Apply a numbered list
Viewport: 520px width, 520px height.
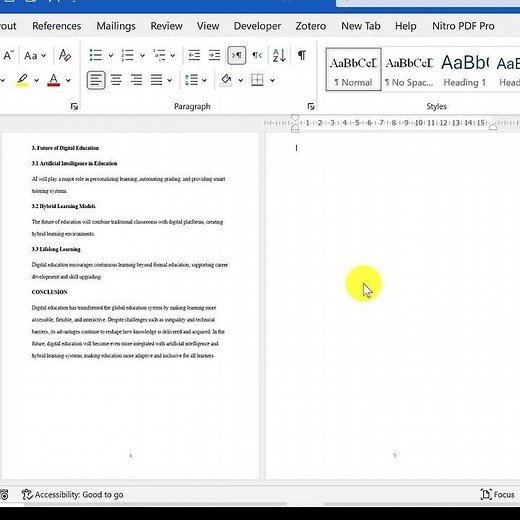coord(127,55)
